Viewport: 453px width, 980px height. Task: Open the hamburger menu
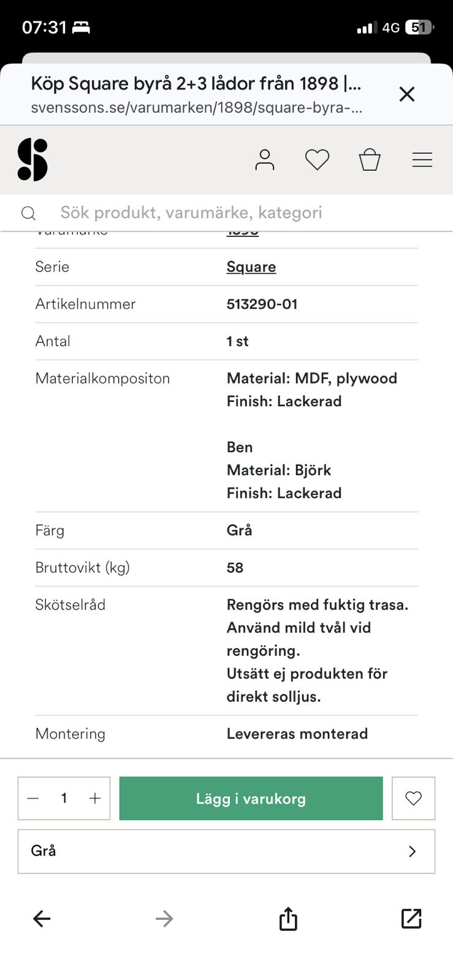click(x=422, y=160)
